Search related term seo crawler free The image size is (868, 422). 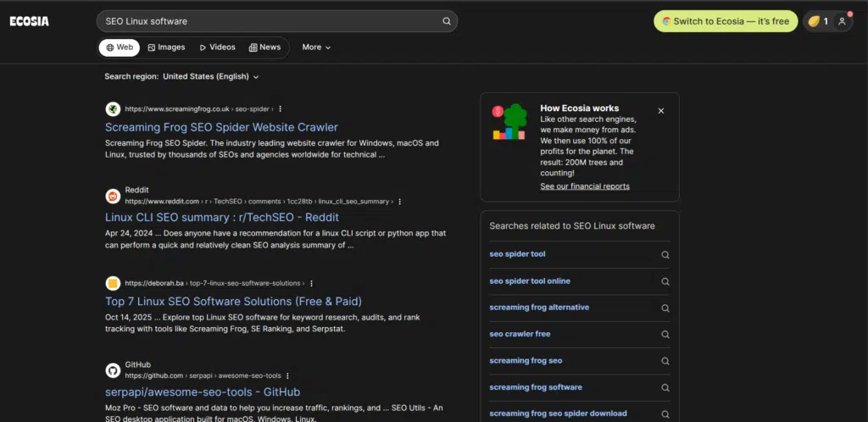pos(520,334)
